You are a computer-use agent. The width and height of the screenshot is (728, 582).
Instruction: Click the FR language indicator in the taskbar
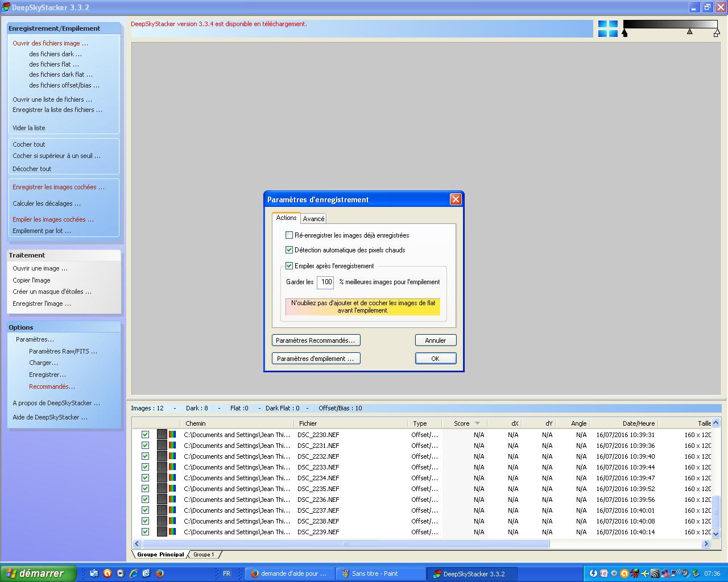pyautogui.click(x=226, y=573)
